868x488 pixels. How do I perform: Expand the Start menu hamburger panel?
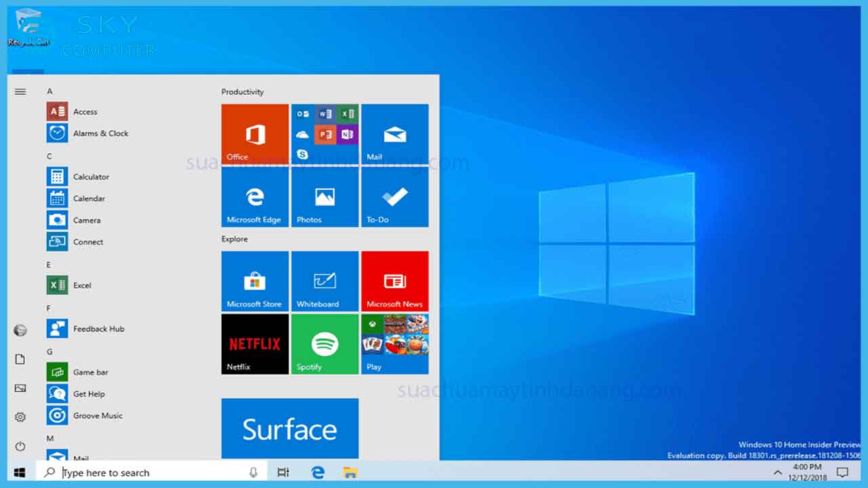click(20, 91)
